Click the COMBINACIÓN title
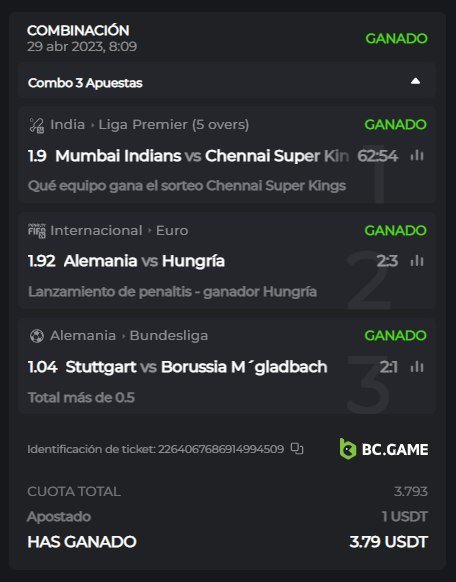Screen dimensions: 456x582 coord(78,30)
